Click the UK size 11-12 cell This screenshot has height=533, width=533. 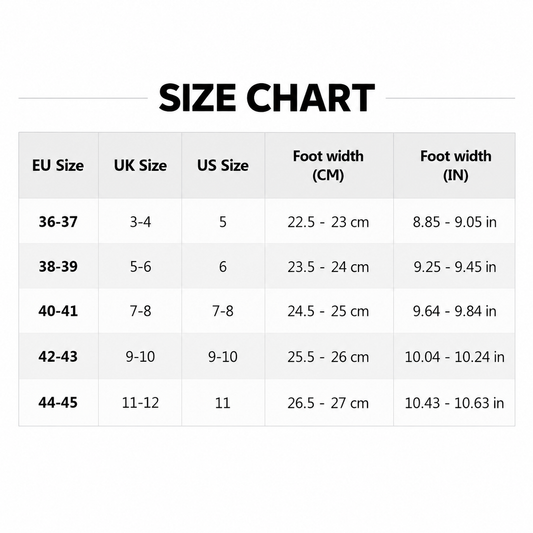[140, 402]
